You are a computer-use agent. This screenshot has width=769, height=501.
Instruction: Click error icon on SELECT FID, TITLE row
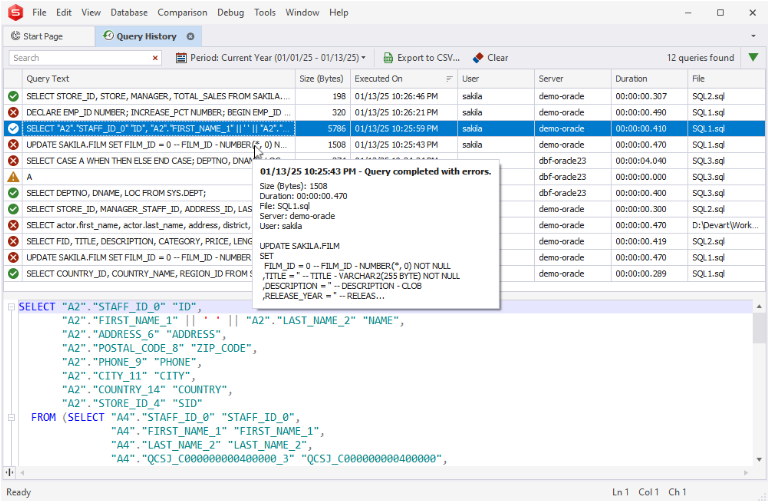pos(13,241)
